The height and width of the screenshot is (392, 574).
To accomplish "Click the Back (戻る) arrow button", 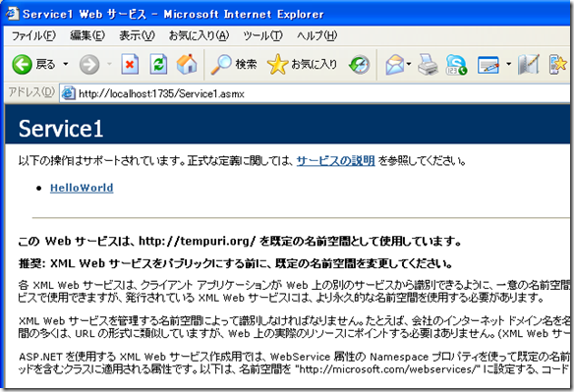I will (33, 65).
